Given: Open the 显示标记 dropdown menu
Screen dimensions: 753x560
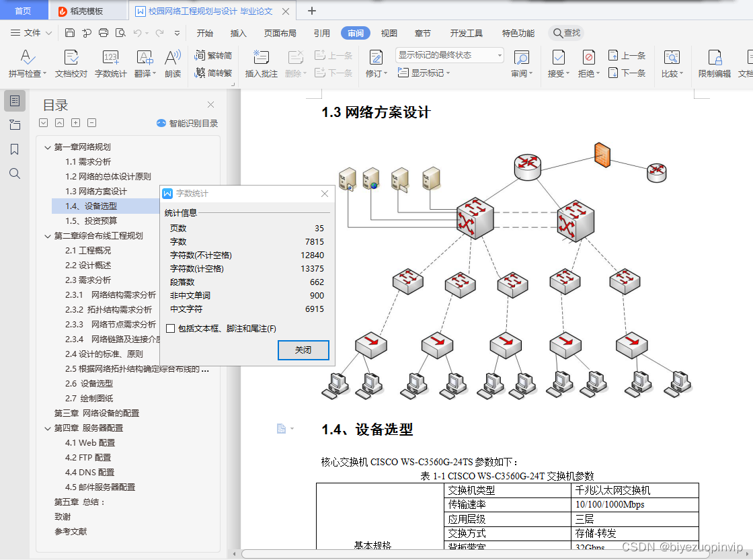Looking at the screenshot, I should [424, 73].
